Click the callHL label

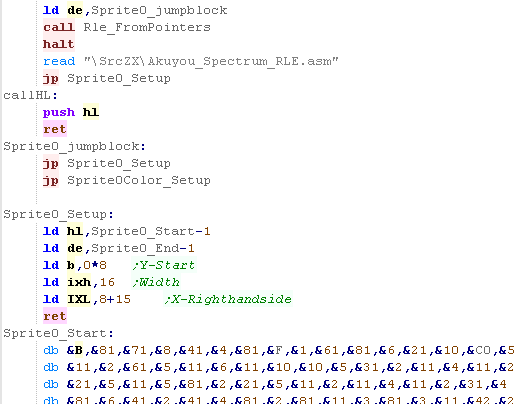point(30,95)
